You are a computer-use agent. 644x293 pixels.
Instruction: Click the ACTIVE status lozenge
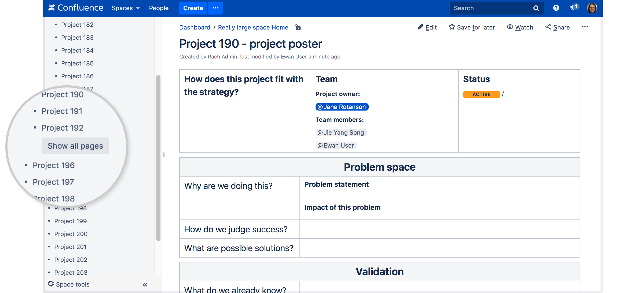[481, 94]
